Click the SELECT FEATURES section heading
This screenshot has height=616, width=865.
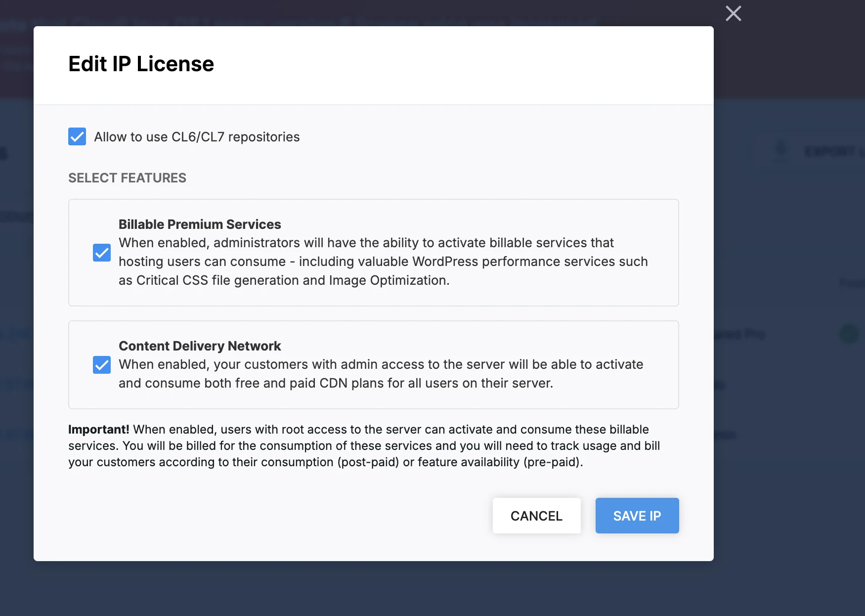click(x=127, y=178)
